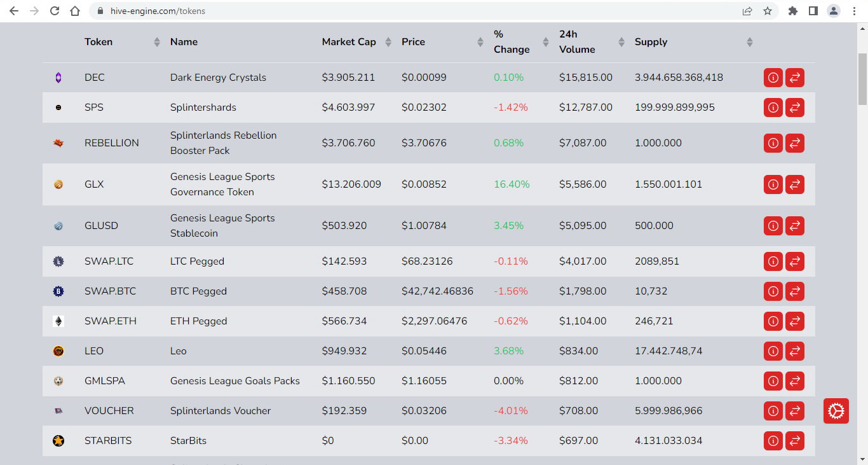Click the DEC volume $15,815.00
The width and height of the screenshot is (868, 465).
click(x=586, y=78)
